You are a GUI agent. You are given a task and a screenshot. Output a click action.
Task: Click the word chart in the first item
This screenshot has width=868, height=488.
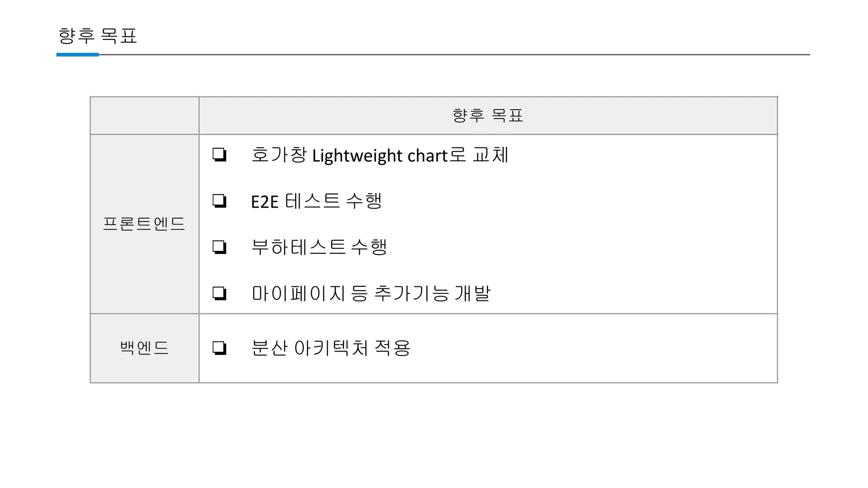(427, 156)
